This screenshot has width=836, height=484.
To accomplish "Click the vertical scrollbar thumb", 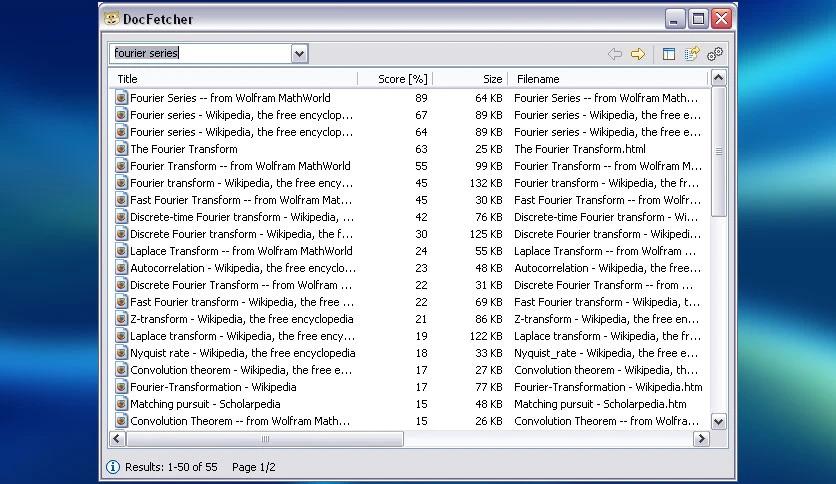I will click(x=718, y=151).
